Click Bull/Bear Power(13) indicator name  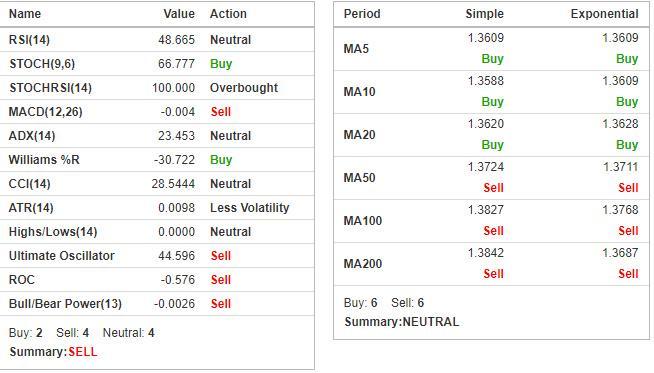65,304
